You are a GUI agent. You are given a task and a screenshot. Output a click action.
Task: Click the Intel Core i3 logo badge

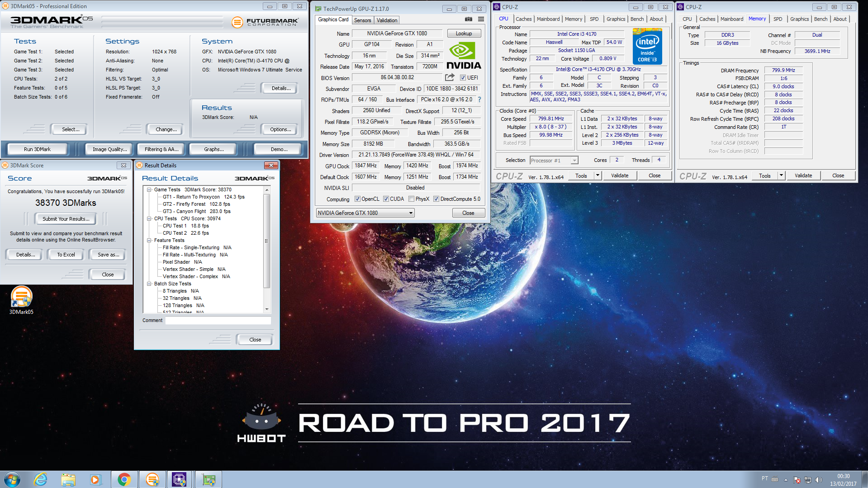click(x=647, y=46)
